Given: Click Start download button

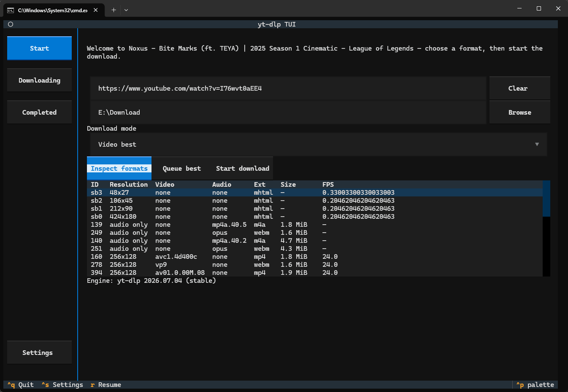Looking at the screenshot, I should point(243,169).
